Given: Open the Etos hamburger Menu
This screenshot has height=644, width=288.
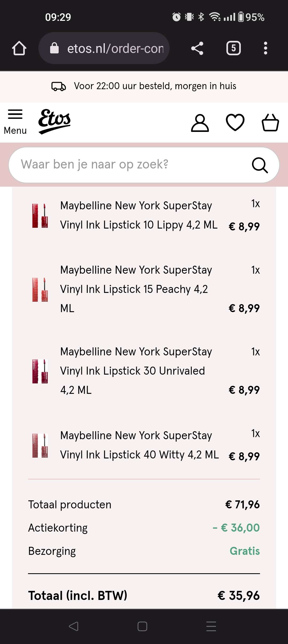Looking at the screenshot, I should click(x=15, y=122).
